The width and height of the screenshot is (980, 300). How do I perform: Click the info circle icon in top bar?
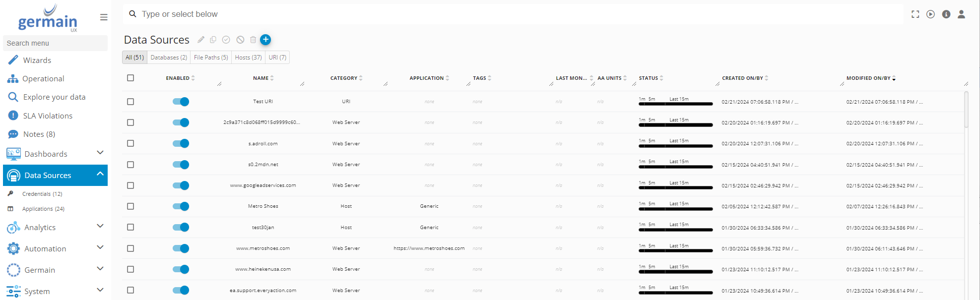click(x=946, y=14)
